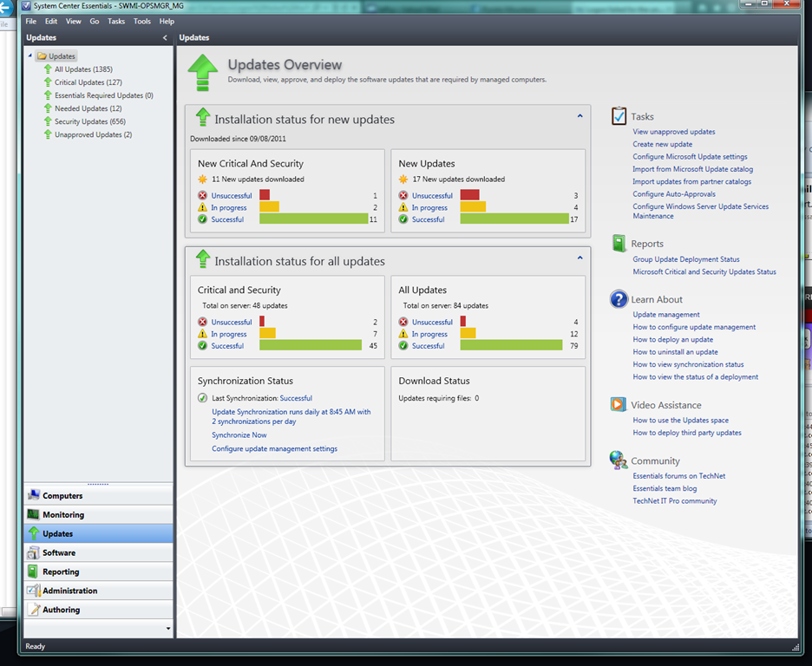The width and height of the screenshot is (812, 666).
Task: Collapse the Installation status for new updates section
Action: click(x=580, y=115)
